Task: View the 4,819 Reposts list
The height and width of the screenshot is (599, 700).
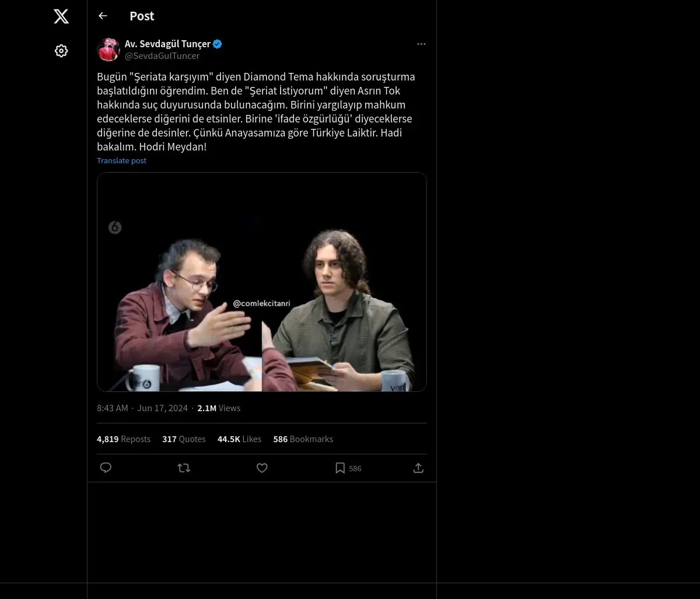Action: [124, 439]
